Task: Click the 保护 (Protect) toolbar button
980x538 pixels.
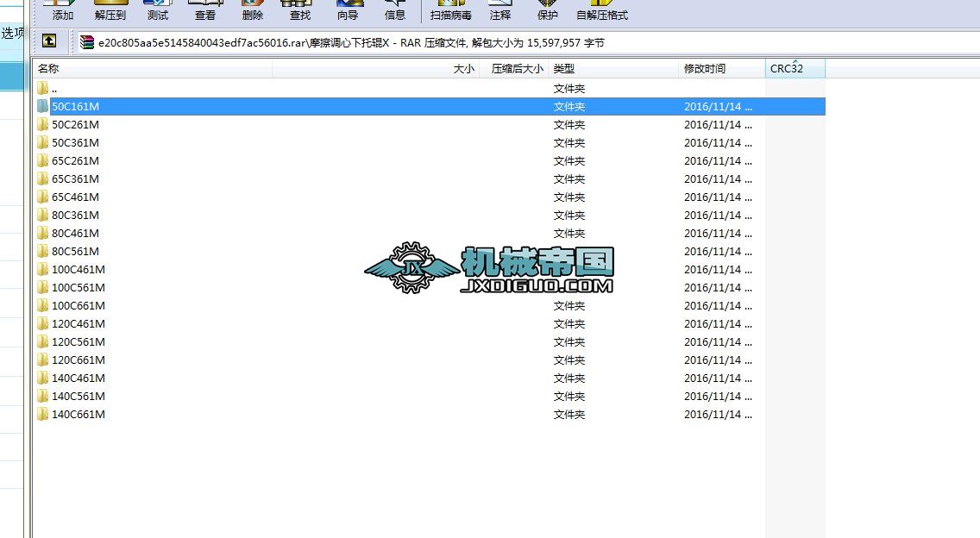Action: click(548, 10)
